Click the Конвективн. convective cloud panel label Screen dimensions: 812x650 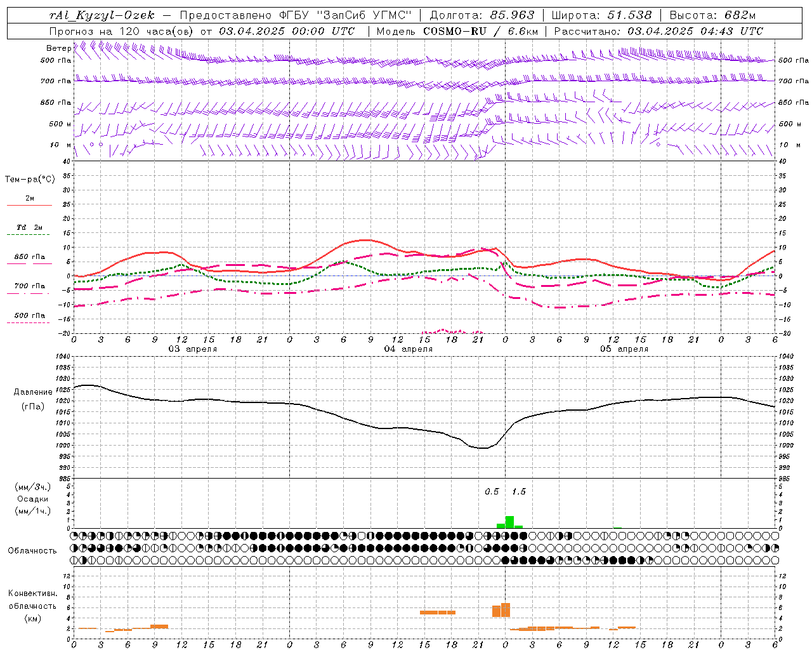pyautogui.click(x=32, y=594)
